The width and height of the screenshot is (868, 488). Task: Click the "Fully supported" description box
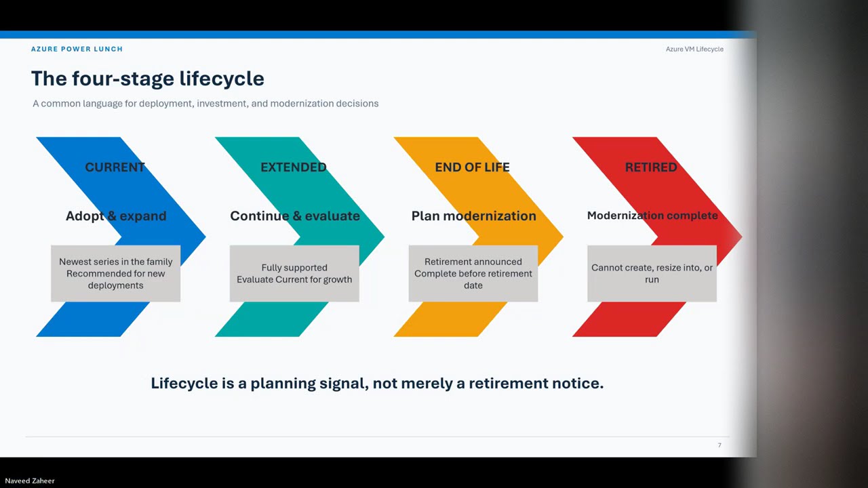294,273
